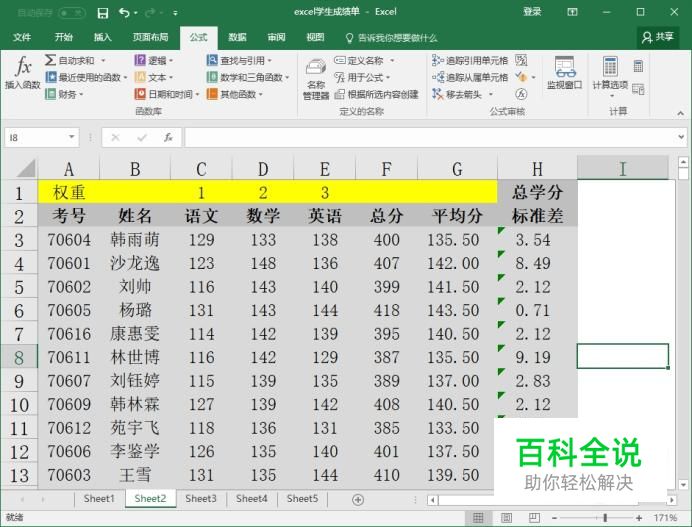Click into the formula bar input

tap(429, 137)
